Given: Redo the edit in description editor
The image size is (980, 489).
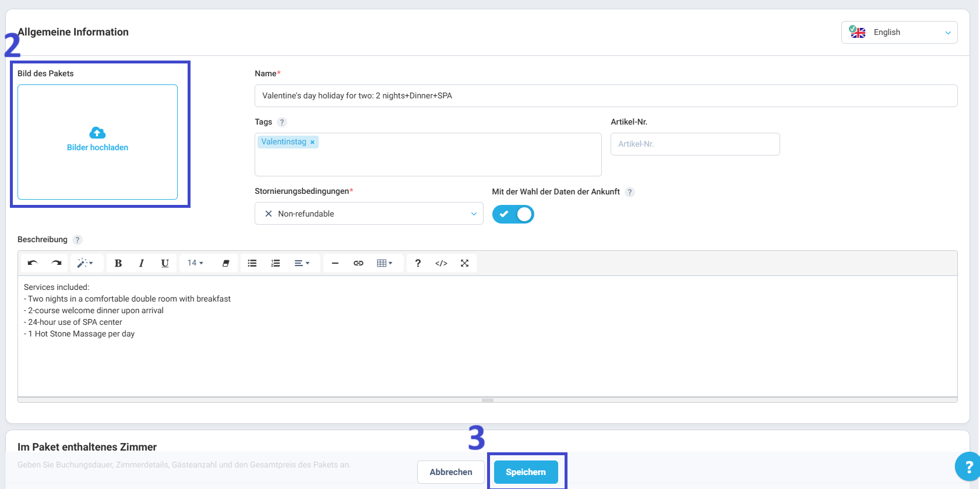Looking at the screenshot, I should coord(57,263).
